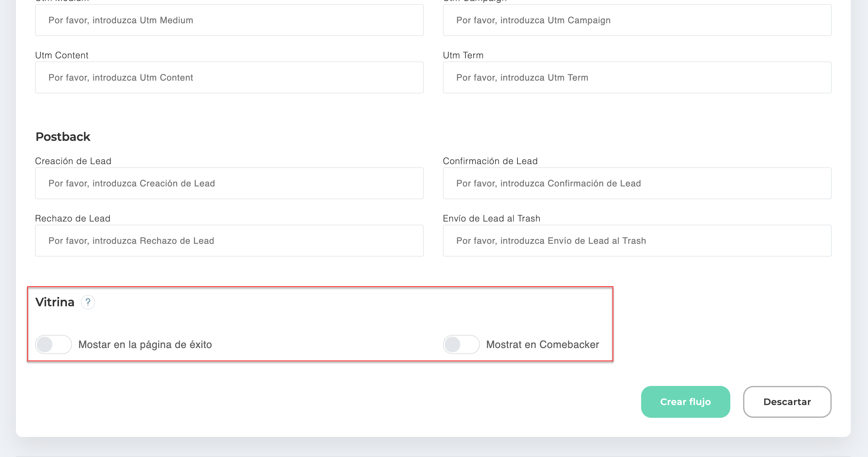The height and width of the screenshot is (457, 868).
Task: Enable Mostar en la página de éxito switch
Action: tap(54, 345)
